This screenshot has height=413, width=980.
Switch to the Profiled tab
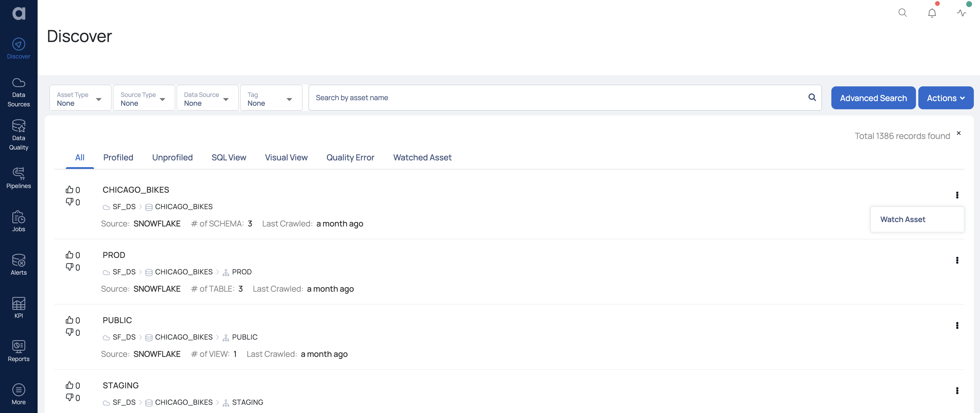coord(118,157)
